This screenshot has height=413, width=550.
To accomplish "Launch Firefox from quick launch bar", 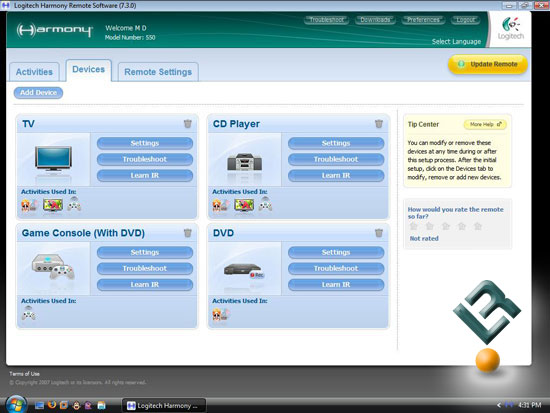I will pos(52,405).
